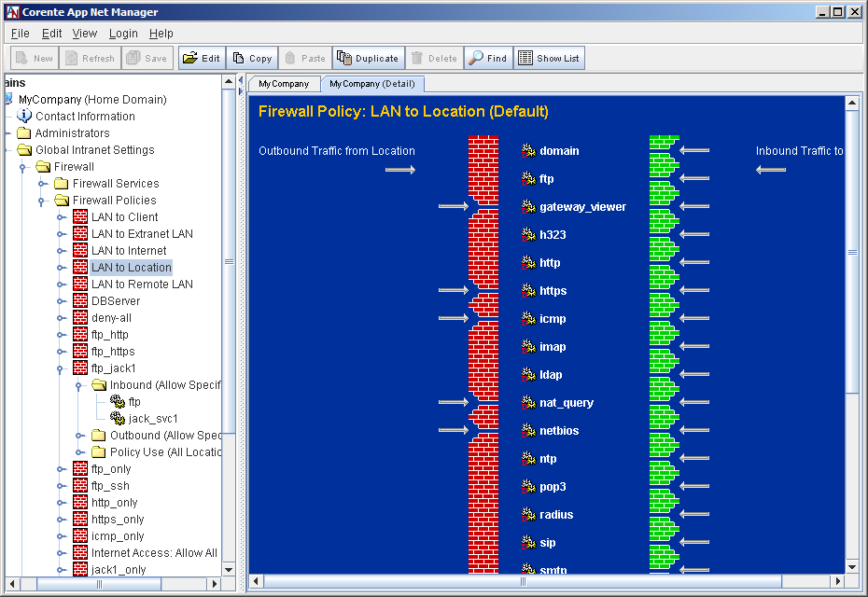Open the Login menu
Viewport: 868px width, 597px height.
tap(123, 34)
